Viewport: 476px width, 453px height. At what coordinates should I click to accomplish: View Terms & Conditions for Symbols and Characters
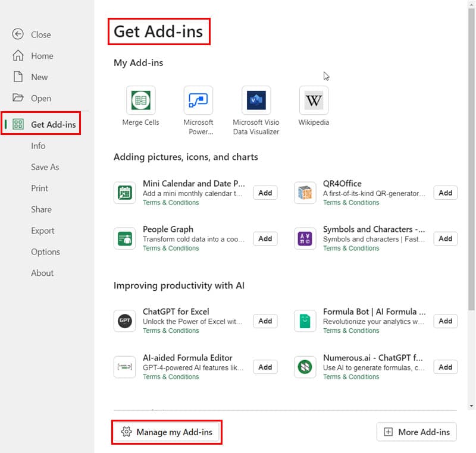click(351, 248)
